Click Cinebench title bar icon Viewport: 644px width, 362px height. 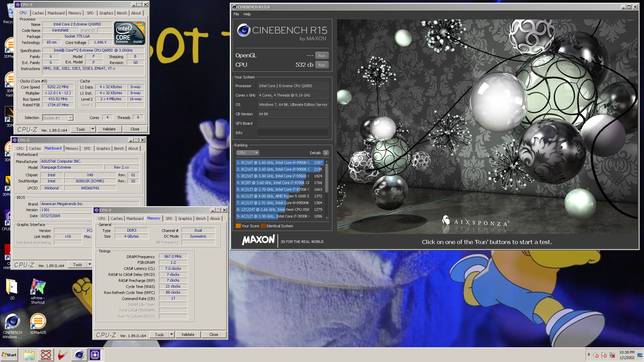tap(234, 7)
